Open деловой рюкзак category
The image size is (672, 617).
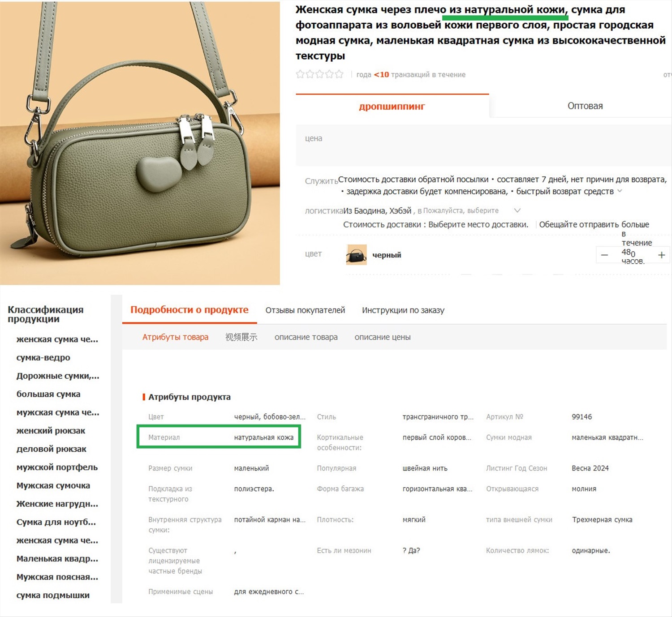coord(52,449)
